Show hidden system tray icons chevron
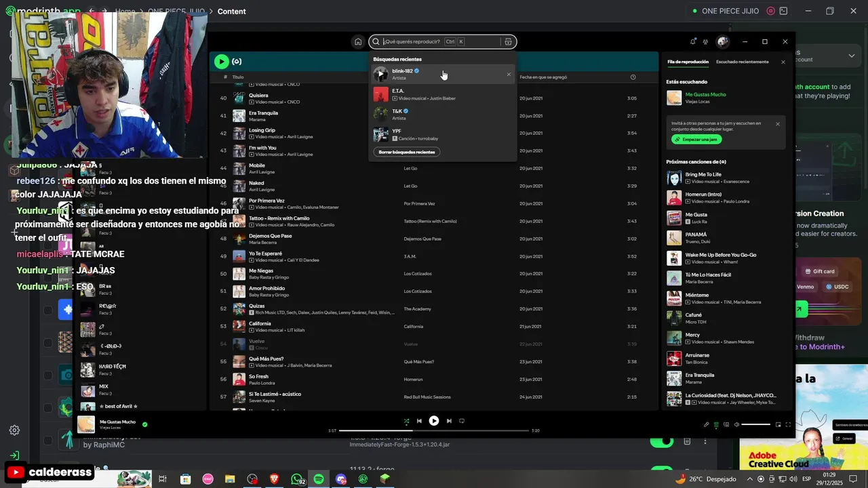This screenshot has height=488, width=868. [x=751, y=479]
